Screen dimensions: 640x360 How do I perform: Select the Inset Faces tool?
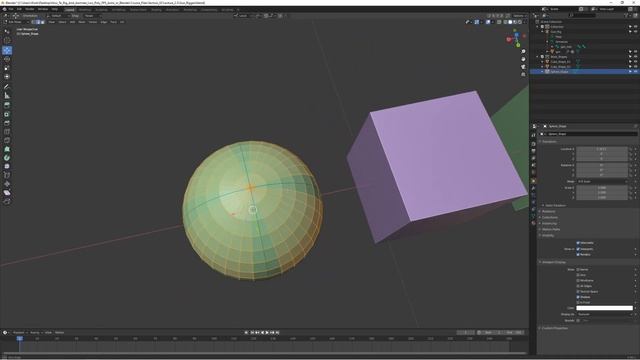point(7,114)
